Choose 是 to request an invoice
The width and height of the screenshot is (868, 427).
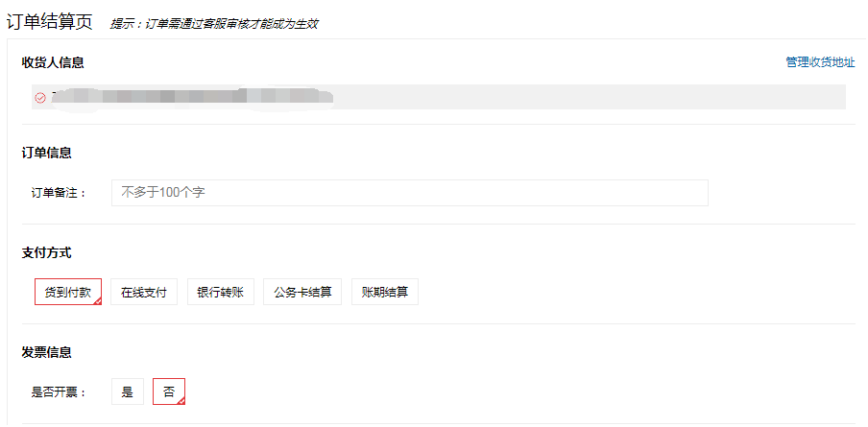(x=128, y=391)
